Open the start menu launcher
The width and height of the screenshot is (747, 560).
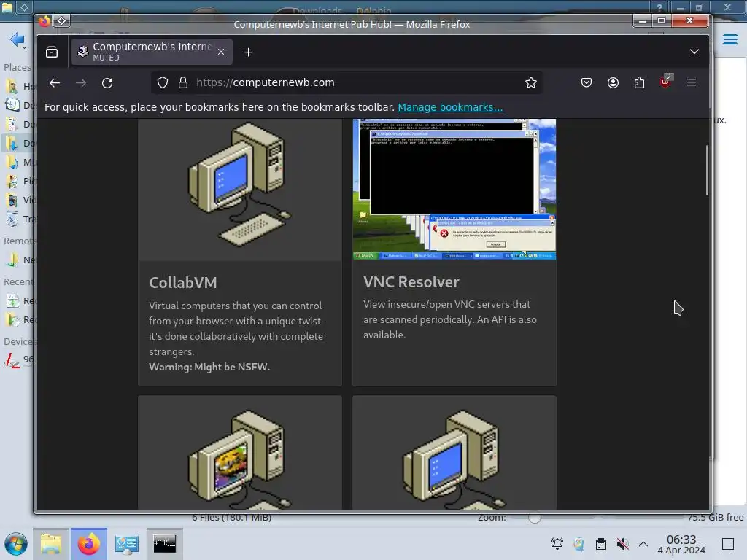(x=16, y=544)
